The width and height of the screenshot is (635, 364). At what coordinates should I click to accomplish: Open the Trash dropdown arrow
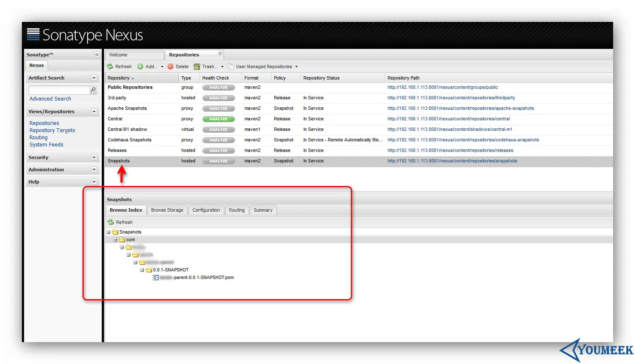point(222,66)
